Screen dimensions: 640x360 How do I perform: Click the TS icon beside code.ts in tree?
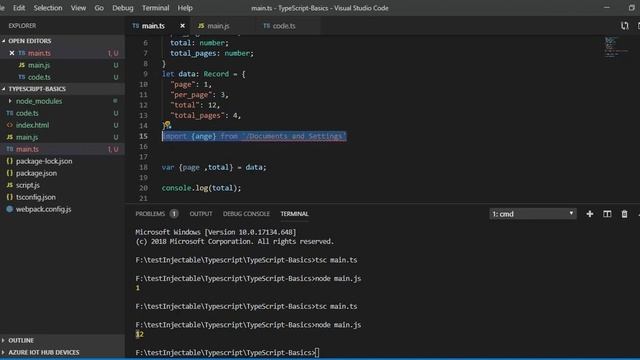(10, 113)
